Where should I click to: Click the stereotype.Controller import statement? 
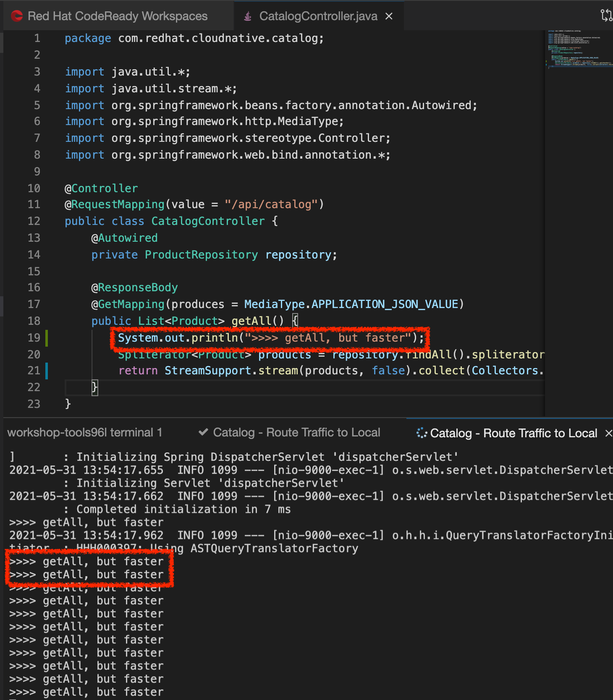[228, 138]
